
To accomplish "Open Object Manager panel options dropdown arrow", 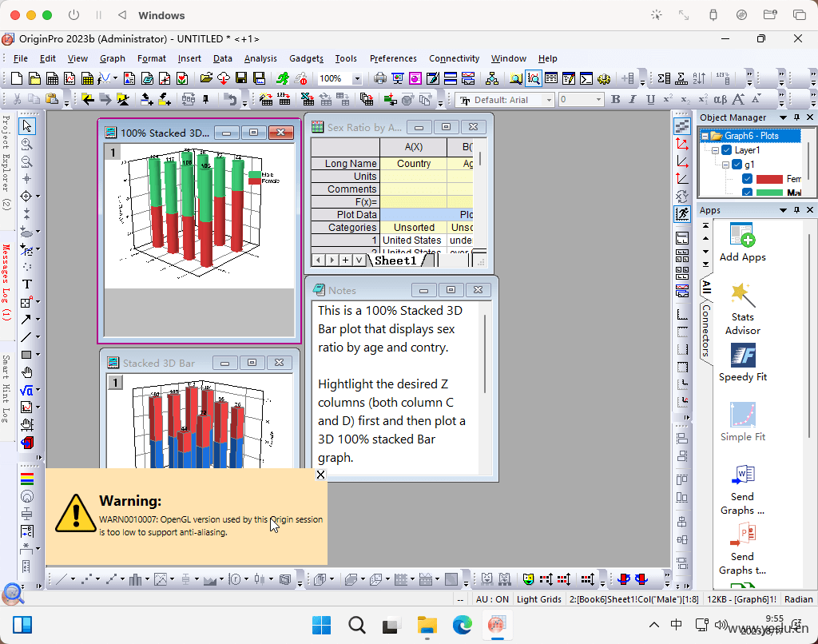I will coord(783,118).
